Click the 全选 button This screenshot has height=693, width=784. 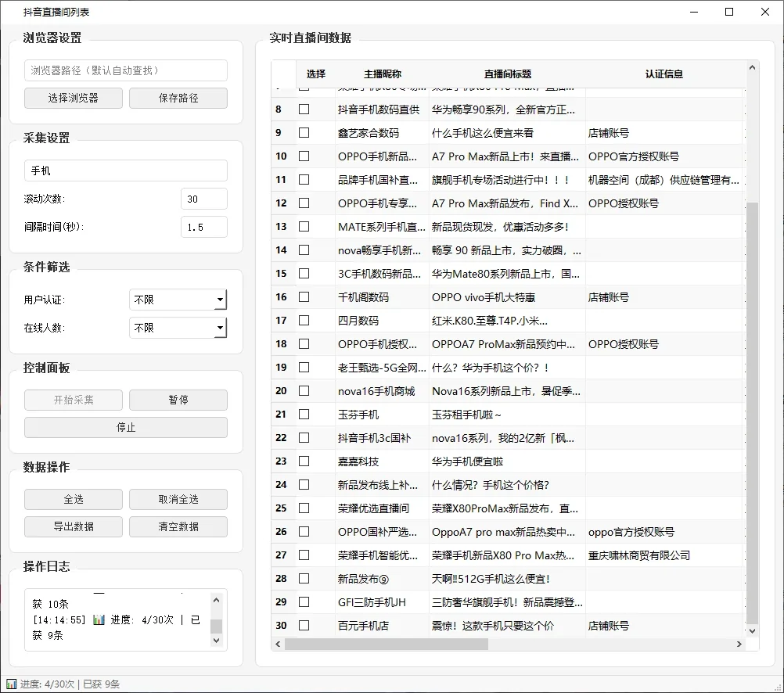74,499
